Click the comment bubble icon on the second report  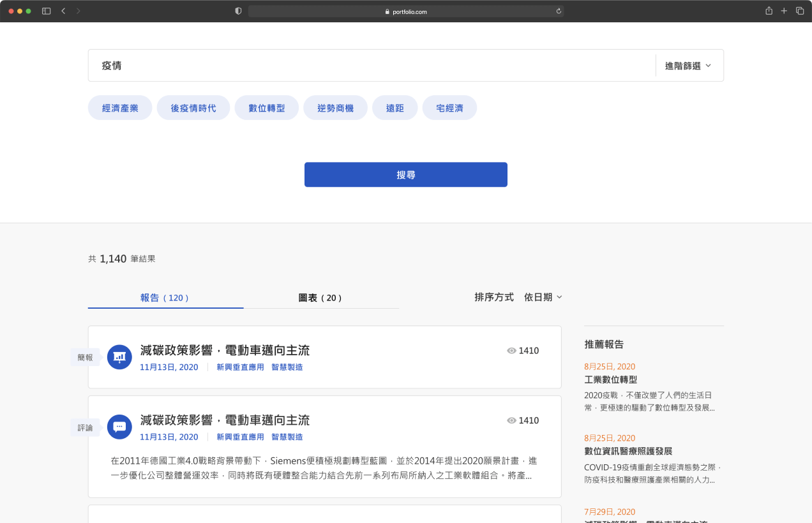(x=119, y=427)
